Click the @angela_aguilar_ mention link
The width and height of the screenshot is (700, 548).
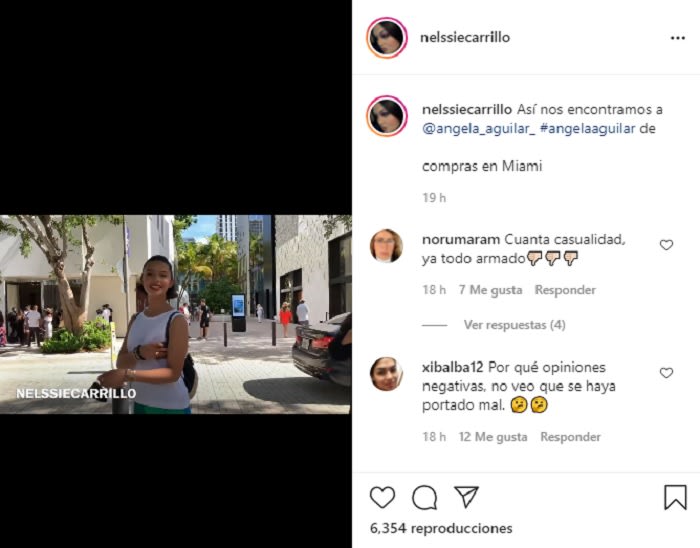[x=479, y=129]
